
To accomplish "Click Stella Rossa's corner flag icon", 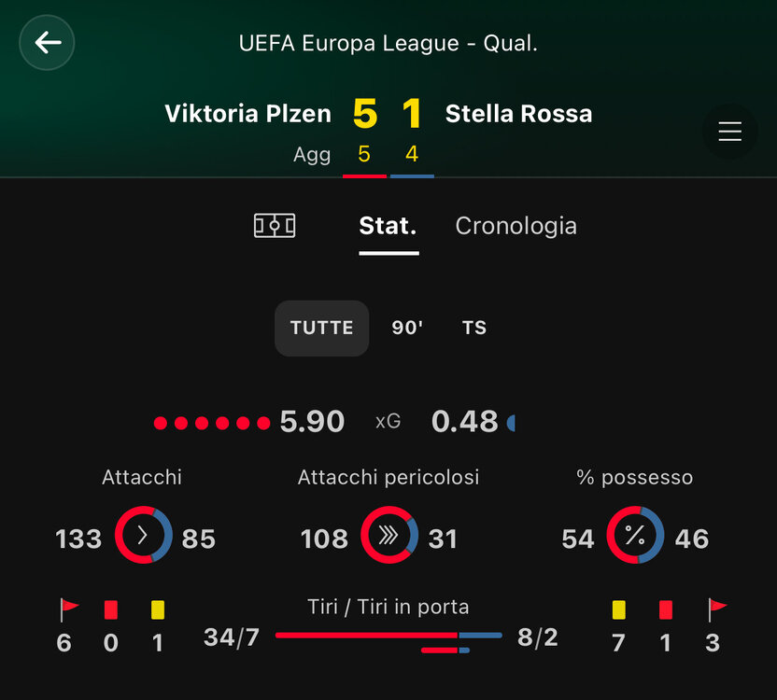I will click(x=716, y=609).
